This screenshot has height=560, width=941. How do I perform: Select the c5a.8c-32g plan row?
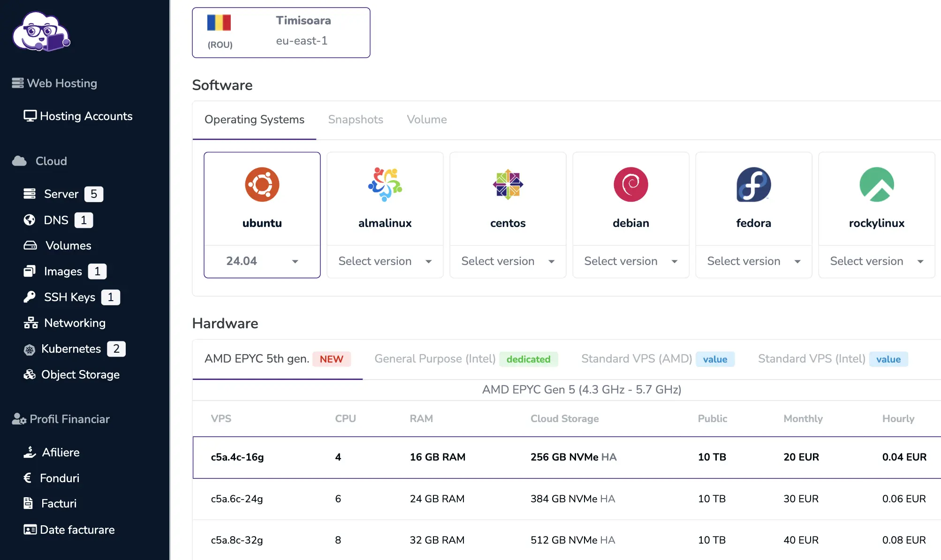567,540
